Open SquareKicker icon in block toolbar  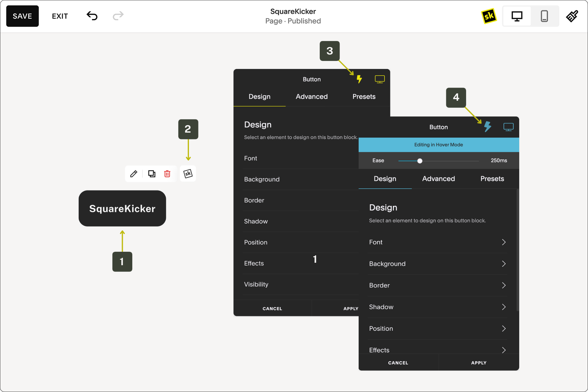click(x=188, y=174)
